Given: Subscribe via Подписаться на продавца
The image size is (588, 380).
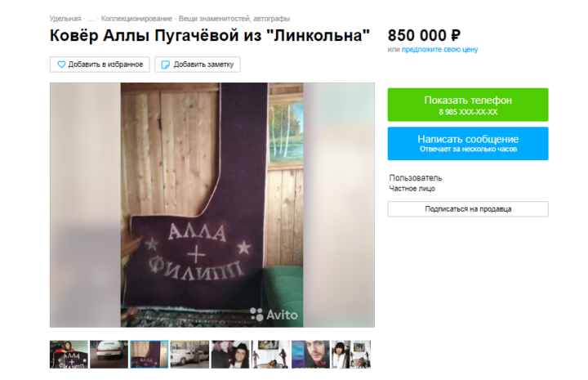Looking at the screenshot, I should click(x=468, y=209).
